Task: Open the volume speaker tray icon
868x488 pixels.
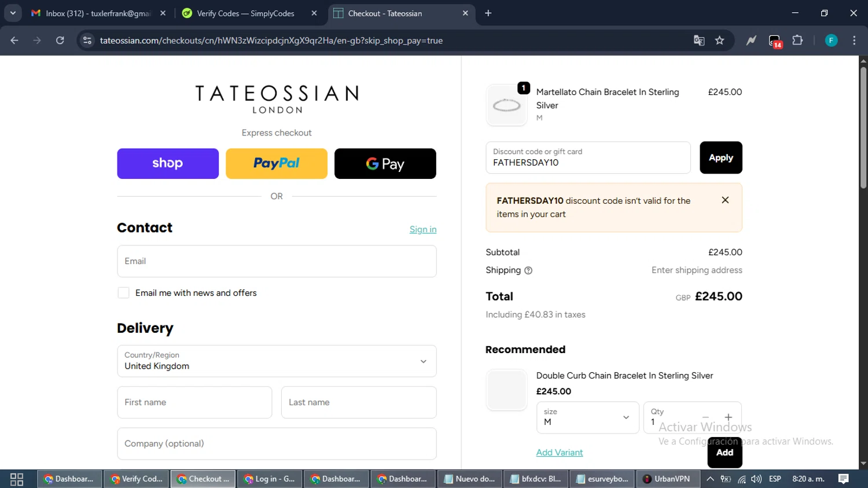Action: pos(756,479)
